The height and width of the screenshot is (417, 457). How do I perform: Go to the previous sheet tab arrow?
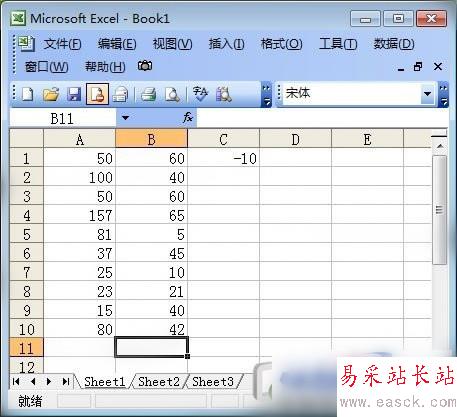tap(32, 381)
